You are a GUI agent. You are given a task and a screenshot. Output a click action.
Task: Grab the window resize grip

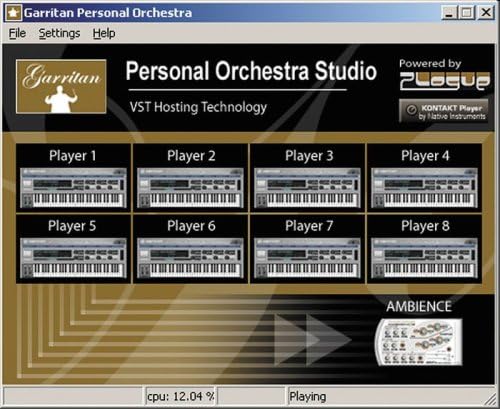[490, 399]
